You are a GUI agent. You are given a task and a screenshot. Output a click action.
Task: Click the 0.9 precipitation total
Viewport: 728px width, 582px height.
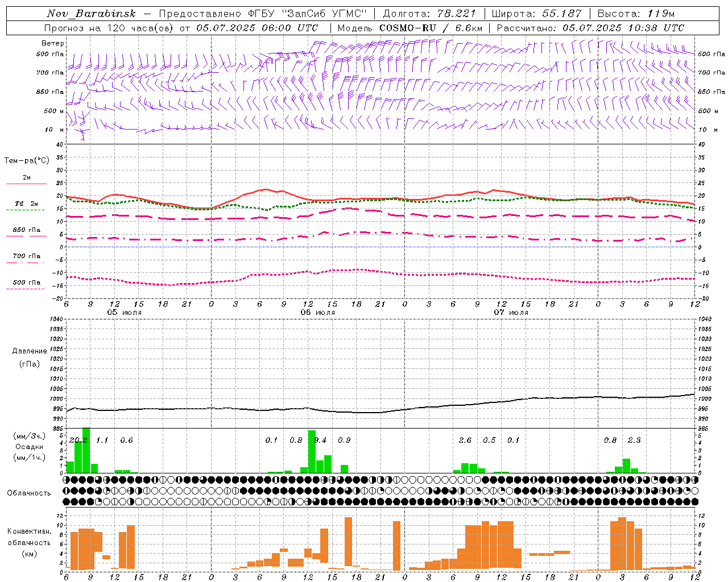coord(345,440)
